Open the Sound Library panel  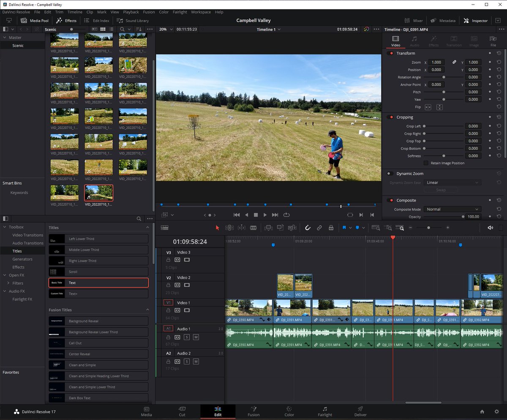click(x=133, y=21)
